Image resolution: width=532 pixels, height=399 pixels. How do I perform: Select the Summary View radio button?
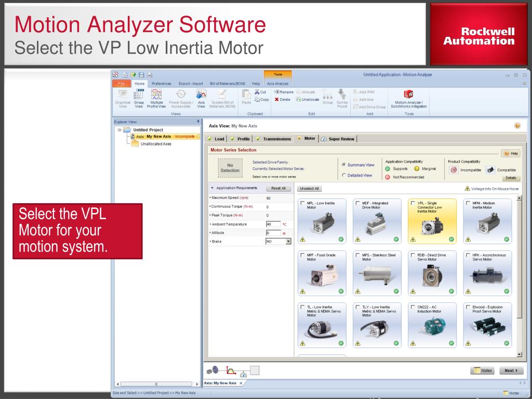point(344,165)
